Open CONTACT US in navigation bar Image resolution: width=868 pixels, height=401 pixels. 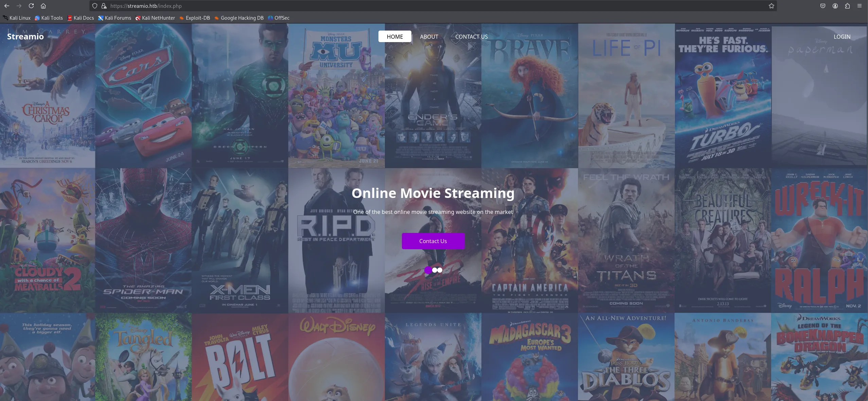click(471, 36)
